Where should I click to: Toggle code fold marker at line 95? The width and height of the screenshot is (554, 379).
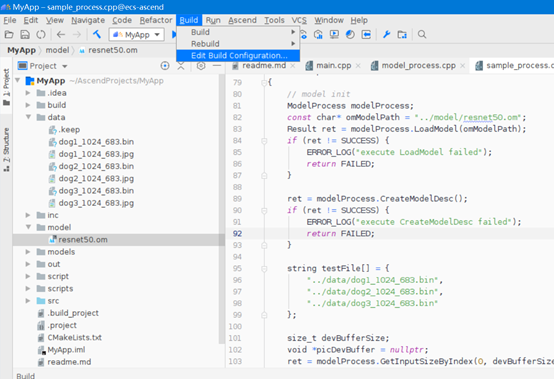pos(264,269)
